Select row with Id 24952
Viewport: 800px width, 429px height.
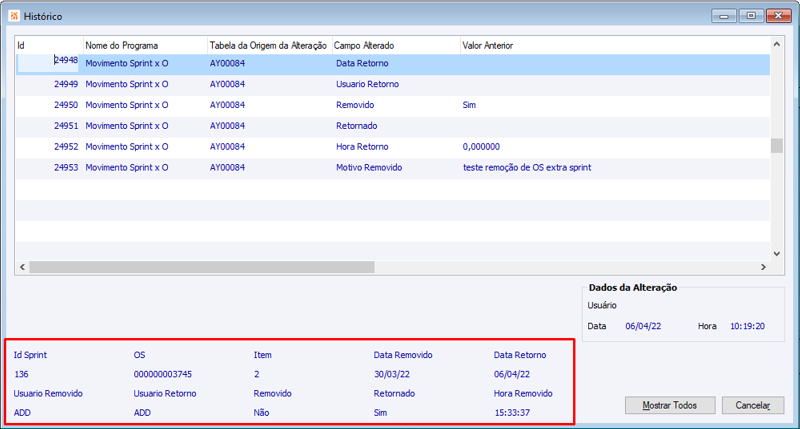[x=392, y=147]
